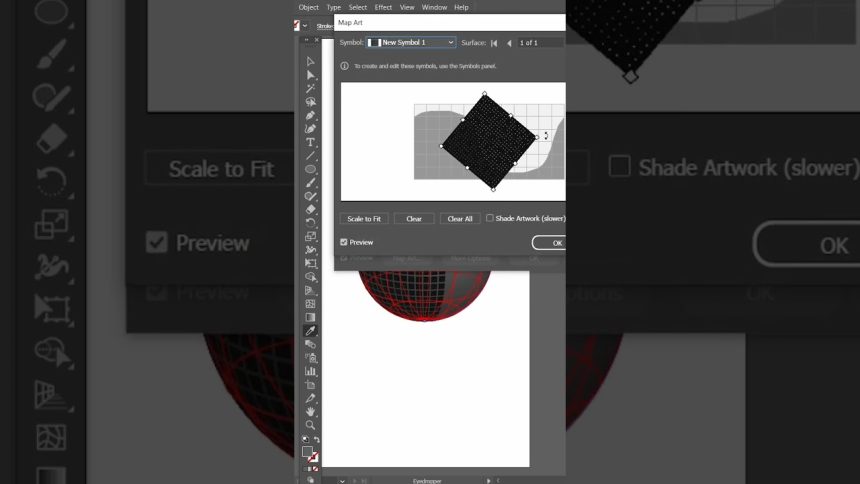The height and width of the screenshot is (484, 860).
Task: Click the Stroke swatch with red slash
Action: [313, 457]
